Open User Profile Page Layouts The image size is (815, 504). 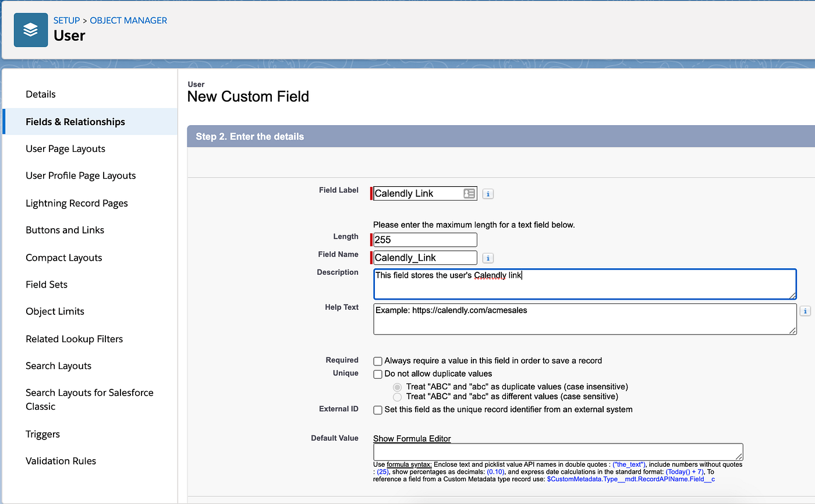pos(81,176)
